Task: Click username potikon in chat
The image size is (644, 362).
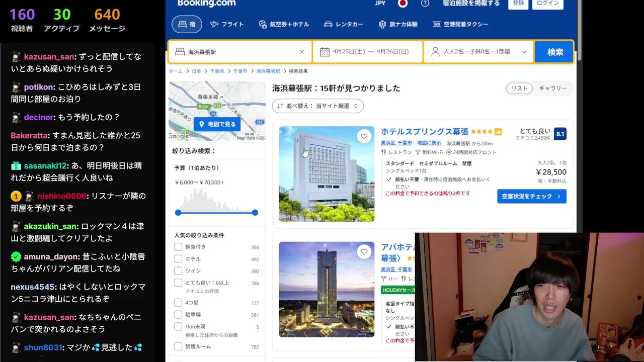Action: point(39,87)
